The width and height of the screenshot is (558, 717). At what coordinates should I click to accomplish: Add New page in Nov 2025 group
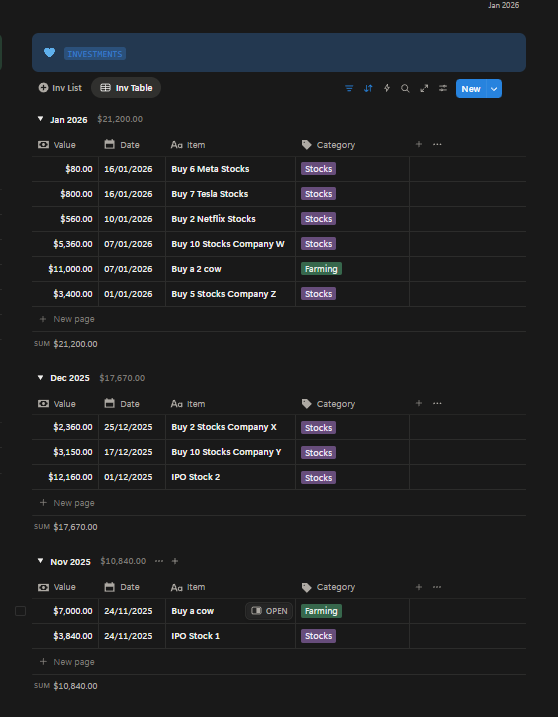pyautogui.click(x=67, y=662)
